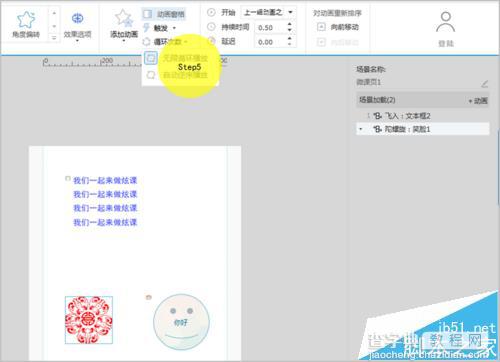Click the animation marker beside the text box

[68, 179]
